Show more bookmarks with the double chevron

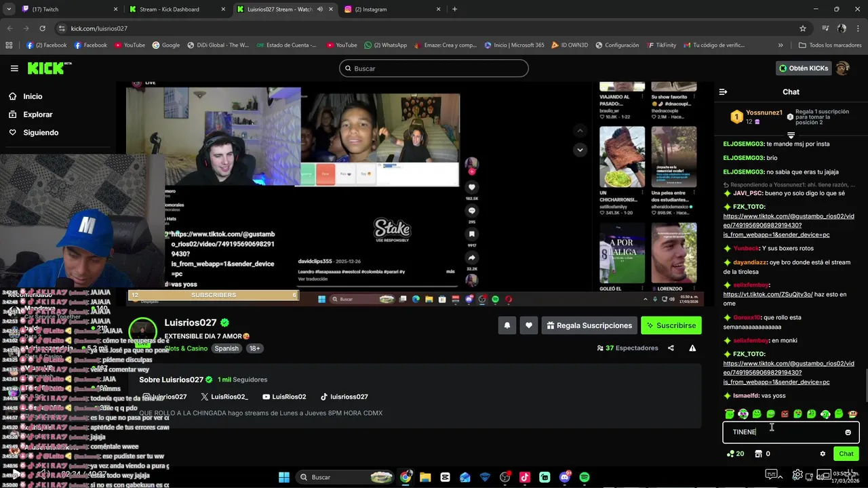coord(781,45)
